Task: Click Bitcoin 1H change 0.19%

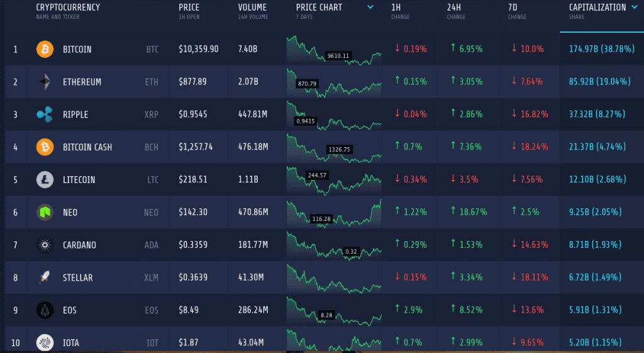Action: pyautogui.click(x=411, y=49)
